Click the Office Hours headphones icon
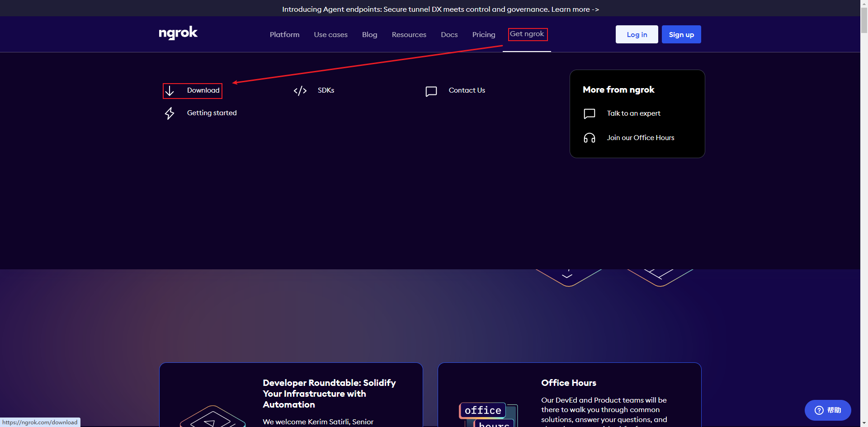868x427 pixels. [x=590, y=138]
